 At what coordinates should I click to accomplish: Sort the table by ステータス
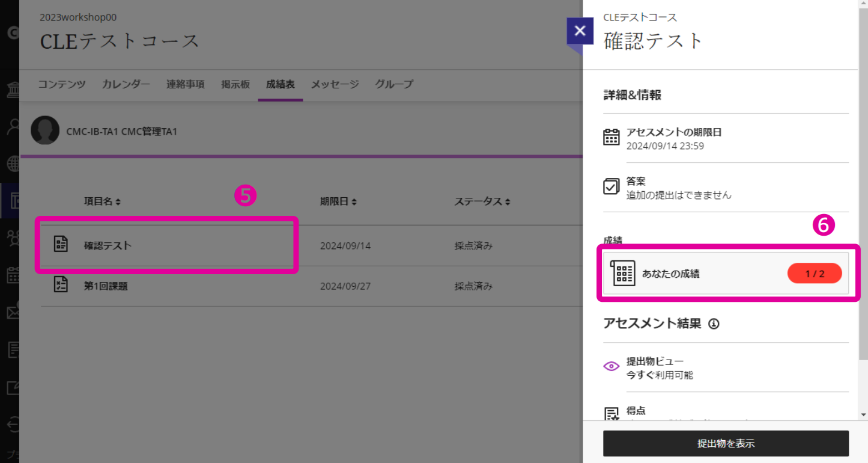483,201
